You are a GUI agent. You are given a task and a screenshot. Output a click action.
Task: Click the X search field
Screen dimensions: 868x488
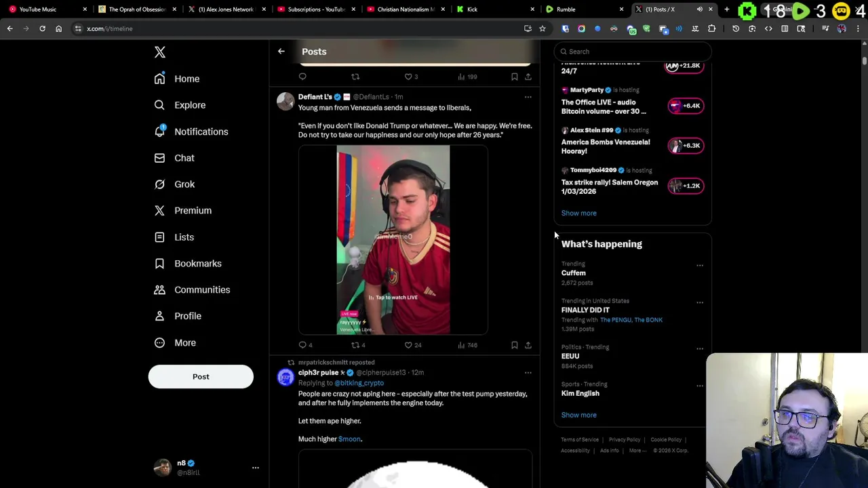coord(632,52)
